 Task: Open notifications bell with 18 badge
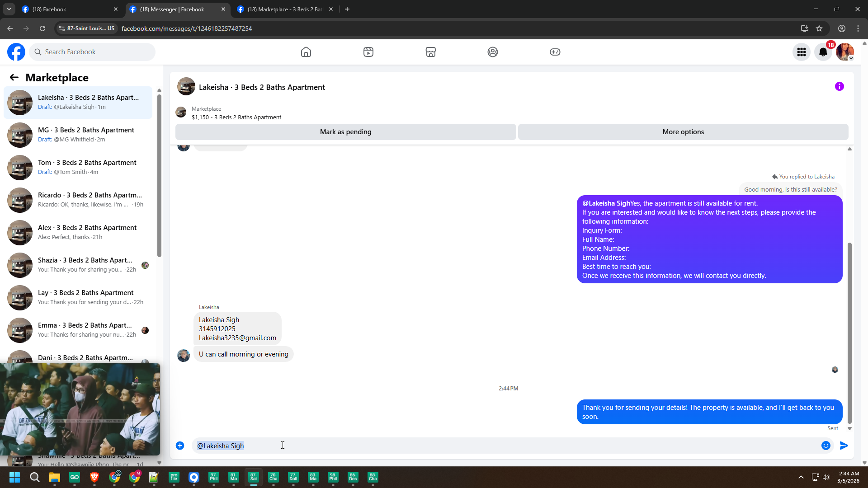tap(823, 52)
